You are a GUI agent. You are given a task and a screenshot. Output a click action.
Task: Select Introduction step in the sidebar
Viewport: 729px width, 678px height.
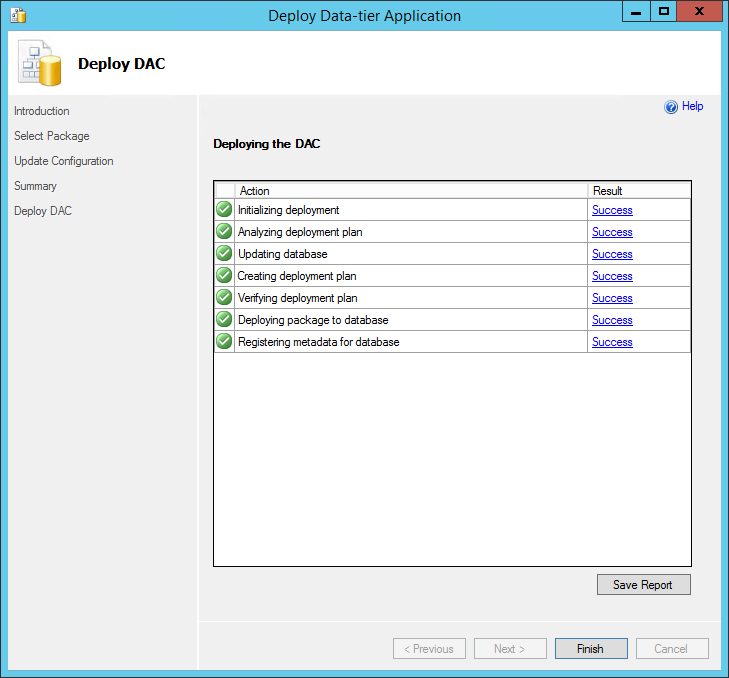42,111
